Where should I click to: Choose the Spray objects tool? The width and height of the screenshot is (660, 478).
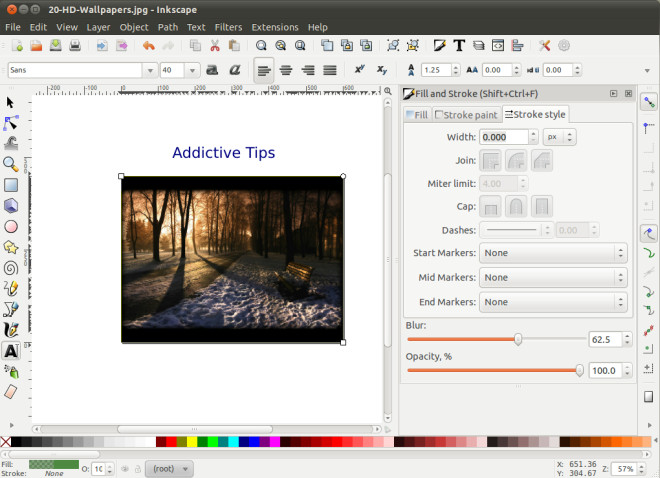[11, 371]
